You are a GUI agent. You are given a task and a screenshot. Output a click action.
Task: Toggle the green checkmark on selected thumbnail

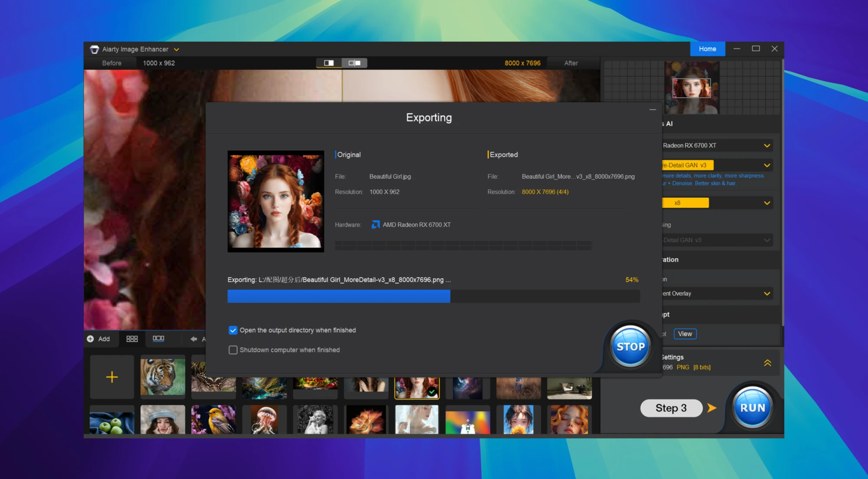(x=431, y=391)
